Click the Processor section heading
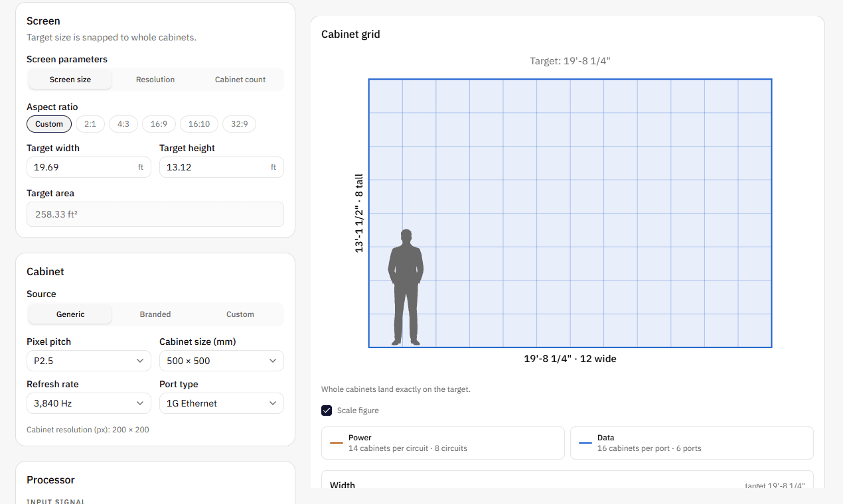The width and height of the screenshot is (843, 504). 50,480
